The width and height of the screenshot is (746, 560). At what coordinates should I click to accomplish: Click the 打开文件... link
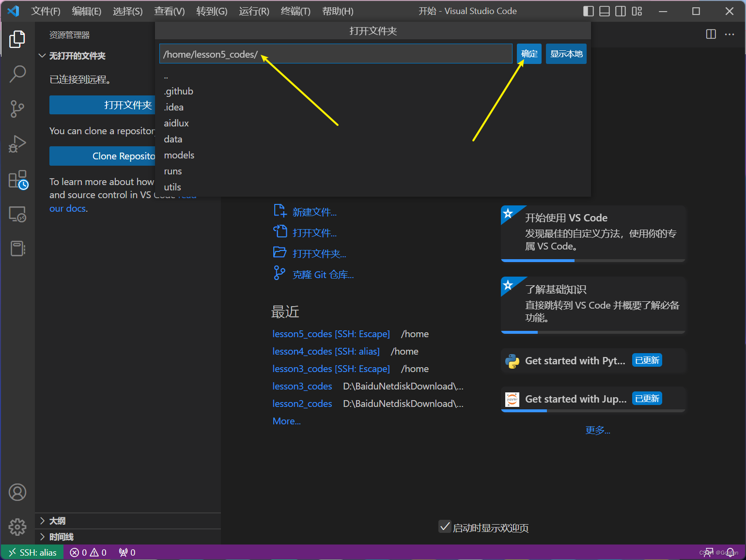[x=314, y=233]
